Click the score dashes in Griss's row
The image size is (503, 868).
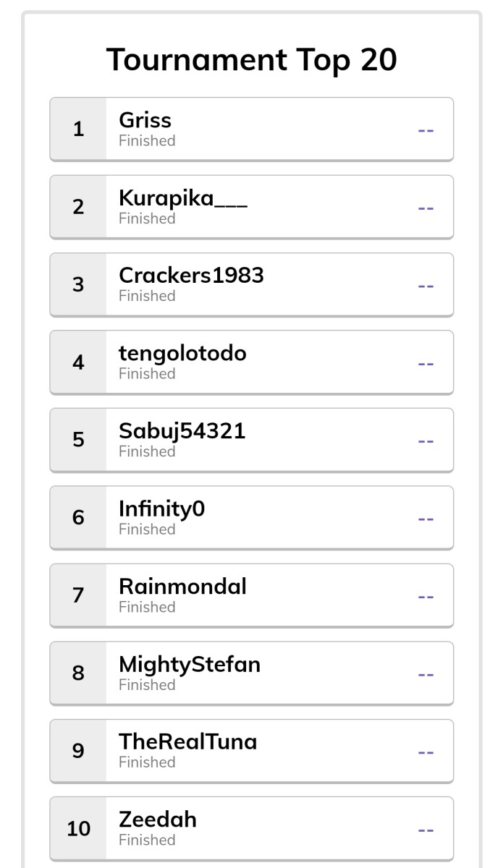[x=426, y=130]
